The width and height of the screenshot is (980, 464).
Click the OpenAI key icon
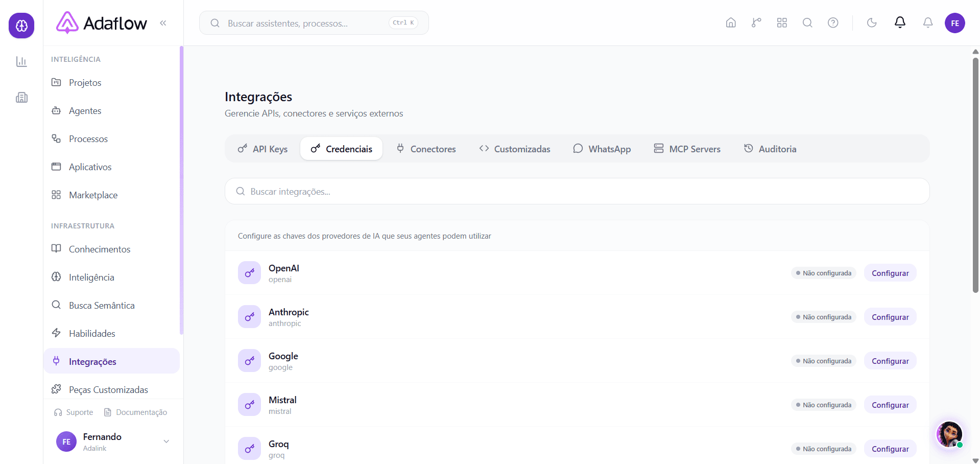tap(249, 273)
